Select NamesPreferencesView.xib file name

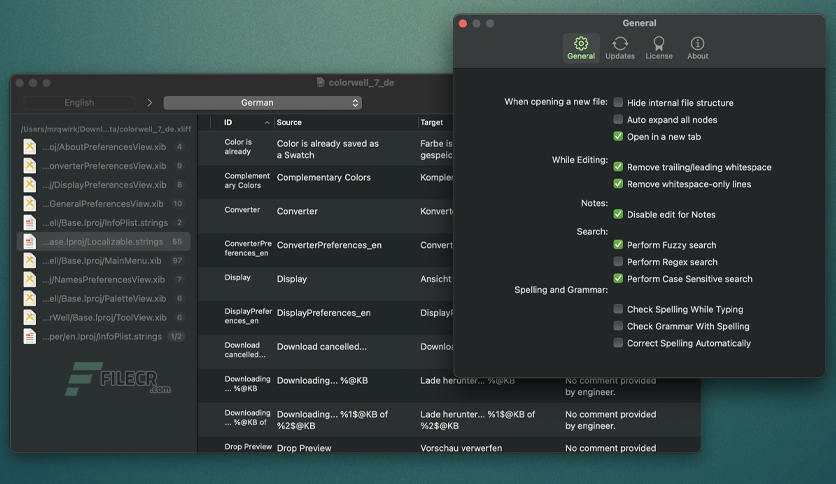(104, 279)
